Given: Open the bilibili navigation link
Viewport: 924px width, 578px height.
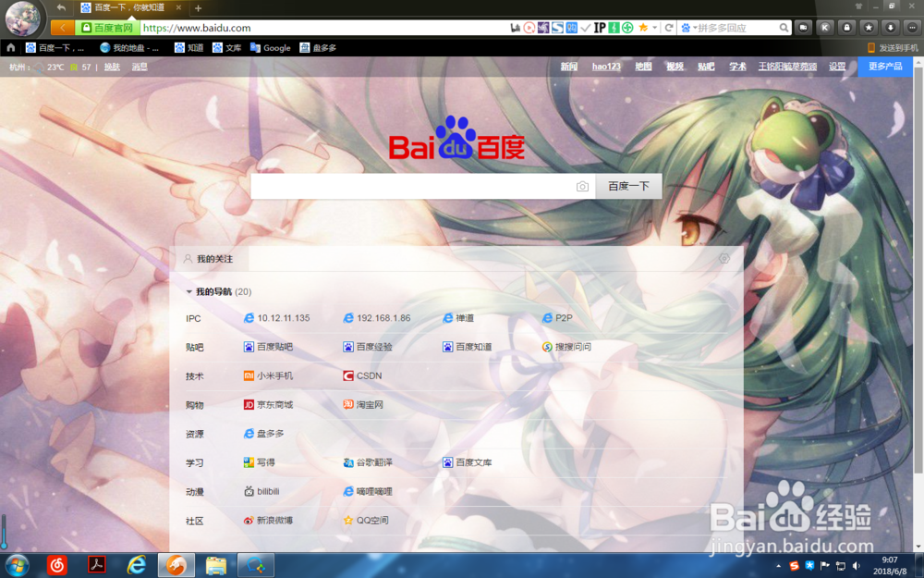Looking at the screenshot, I should (261, 491).
